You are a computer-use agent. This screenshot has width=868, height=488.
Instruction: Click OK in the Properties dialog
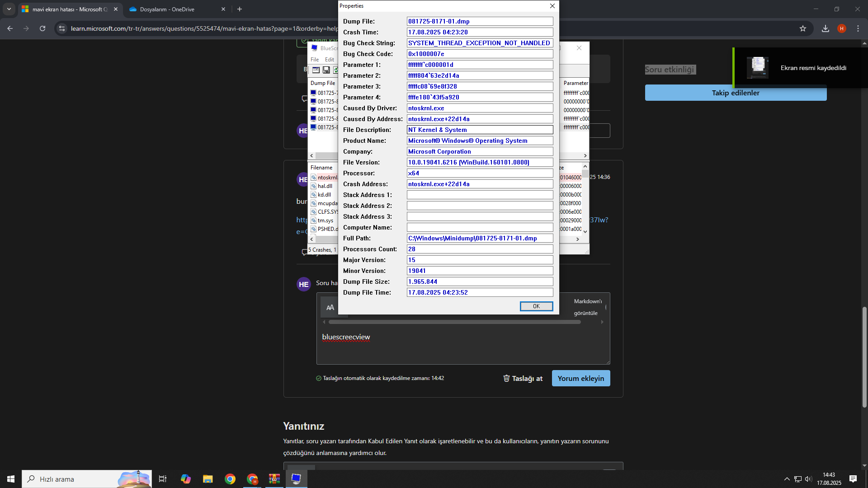536,306
